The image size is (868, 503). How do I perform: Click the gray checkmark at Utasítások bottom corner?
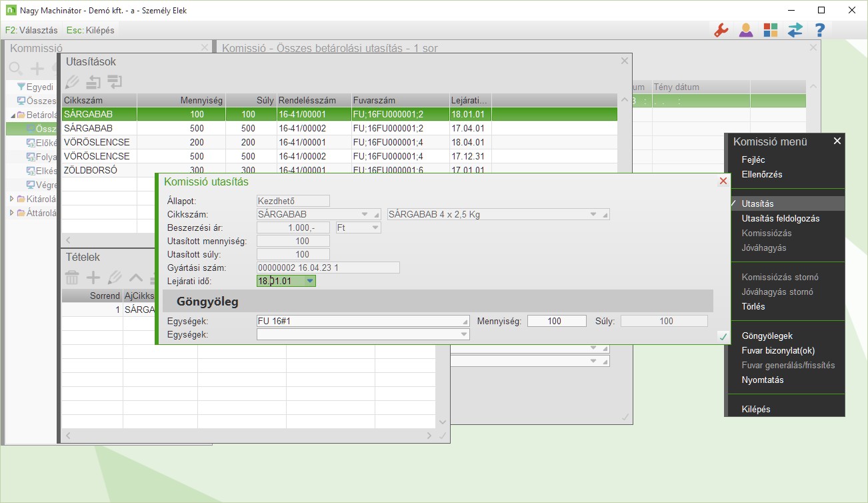625,417
